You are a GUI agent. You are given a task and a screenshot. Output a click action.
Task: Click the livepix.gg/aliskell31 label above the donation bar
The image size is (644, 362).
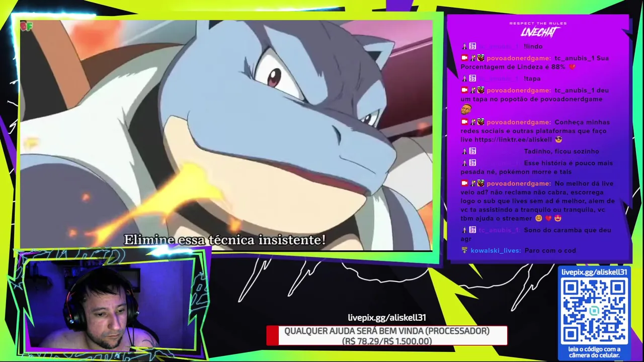[387, 318]
